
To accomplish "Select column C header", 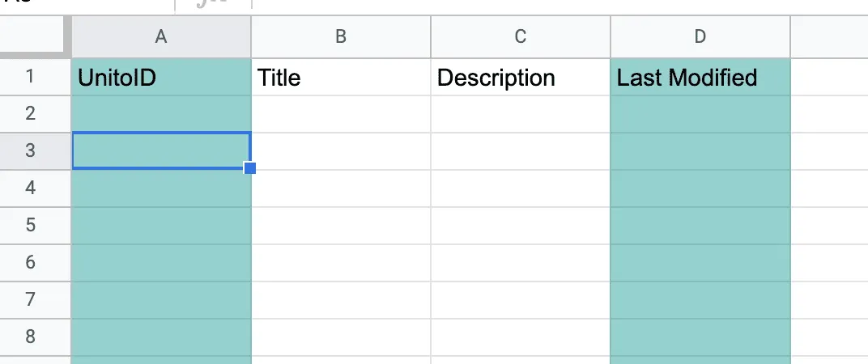I will point(521,36).
